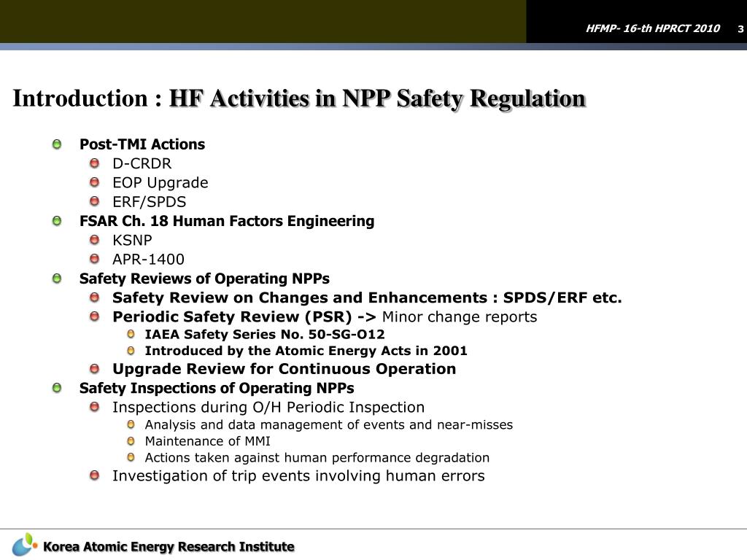Click the red bullet beside Investigation of trip events
This screenshot has height=560, width=747.
pyautogui.click(x=94, y=475)
